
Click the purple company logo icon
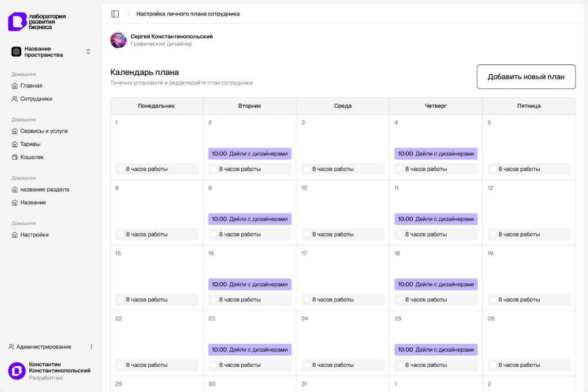(x=17, y=21)
